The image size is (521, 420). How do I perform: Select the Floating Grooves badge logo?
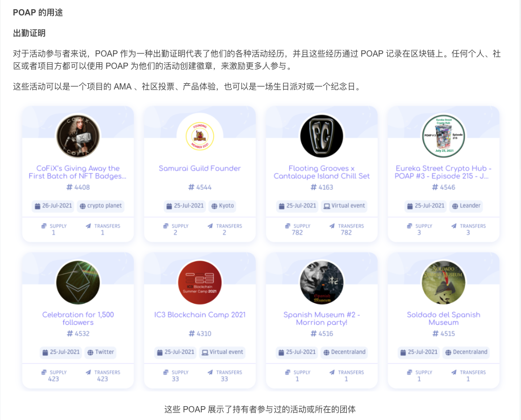(322, 136)
